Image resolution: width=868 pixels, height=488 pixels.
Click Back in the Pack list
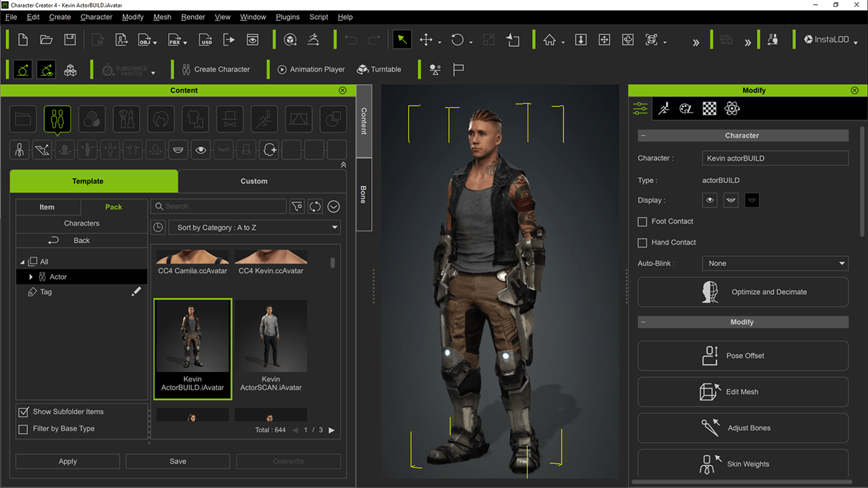point(81,241)
